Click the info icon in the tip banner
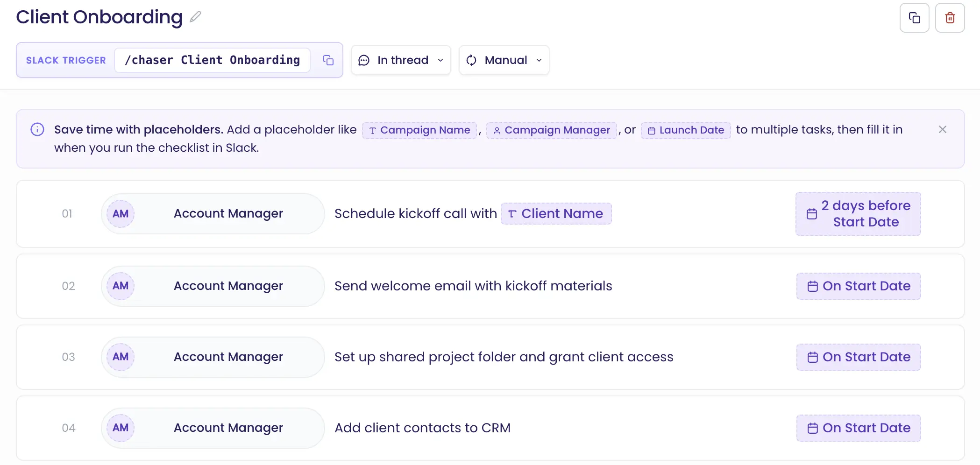 point(37,129)
